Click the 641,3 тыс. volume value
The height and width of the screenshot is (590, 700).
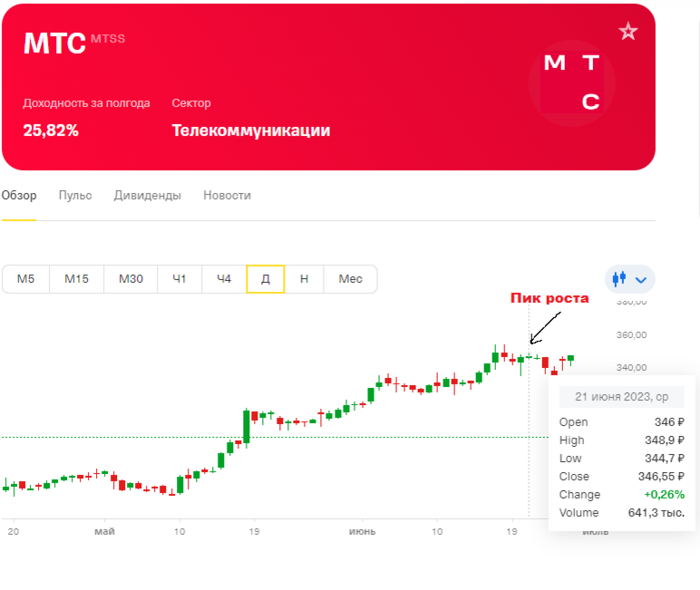tap(656, 513)
